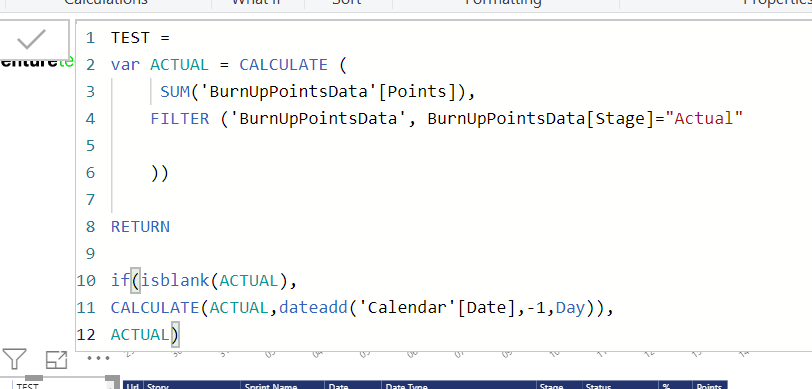Click FILTER function on line 4
The width and height of the screenshot is (812, 389).
(x=180, y=119)
